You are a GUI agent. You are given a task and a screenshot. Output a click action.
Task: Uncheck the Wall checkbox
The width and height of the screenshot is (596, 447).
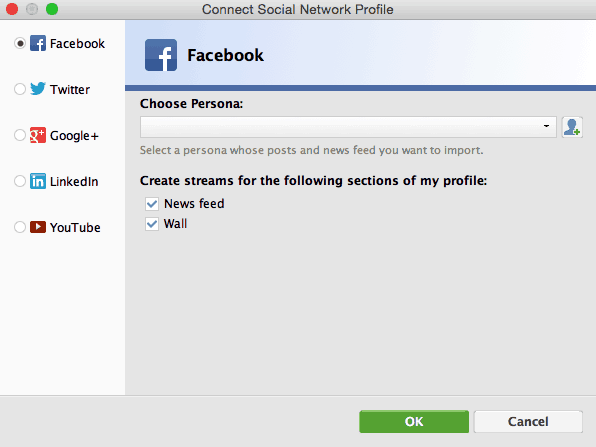pos(152,224)
